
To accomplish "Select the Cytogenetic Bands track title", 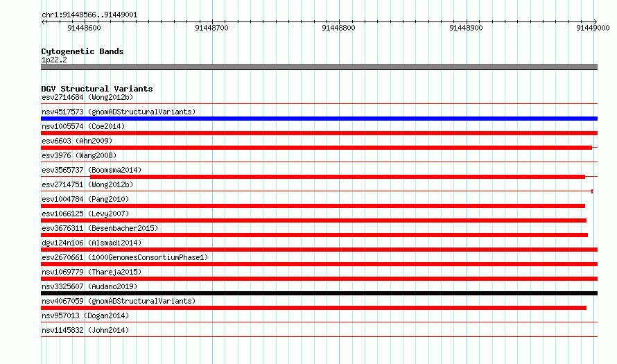I will point(82,51).
